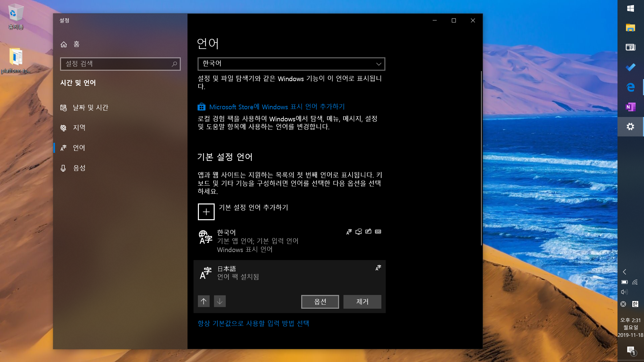Click the search magnifier in the settings search box
The height and width of the screenshot is (362, 644).
point(174,64)
